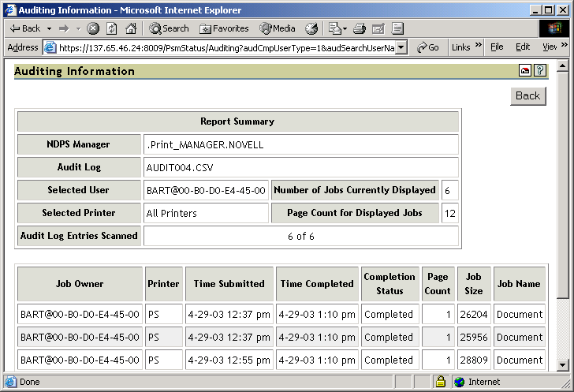Viewport: 574px width, 392px height.
Task: Click the SSL lock icon in status bar
Action: (x=441, y=382)
